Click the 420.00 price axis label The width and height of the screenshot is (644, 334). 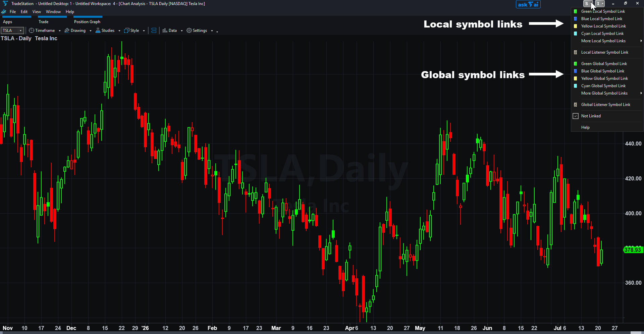(633, 178)
